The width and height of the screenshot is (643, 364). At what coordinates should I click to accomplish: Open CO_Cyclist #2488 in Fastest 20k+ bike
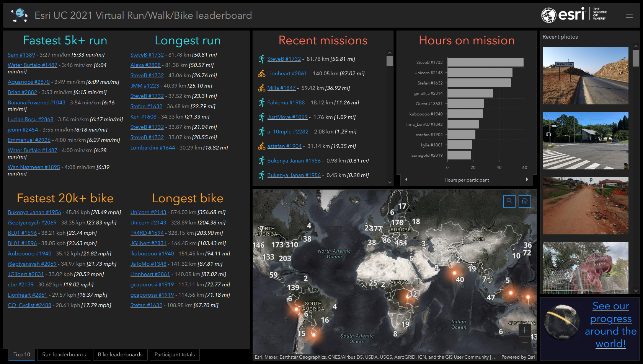29,305
